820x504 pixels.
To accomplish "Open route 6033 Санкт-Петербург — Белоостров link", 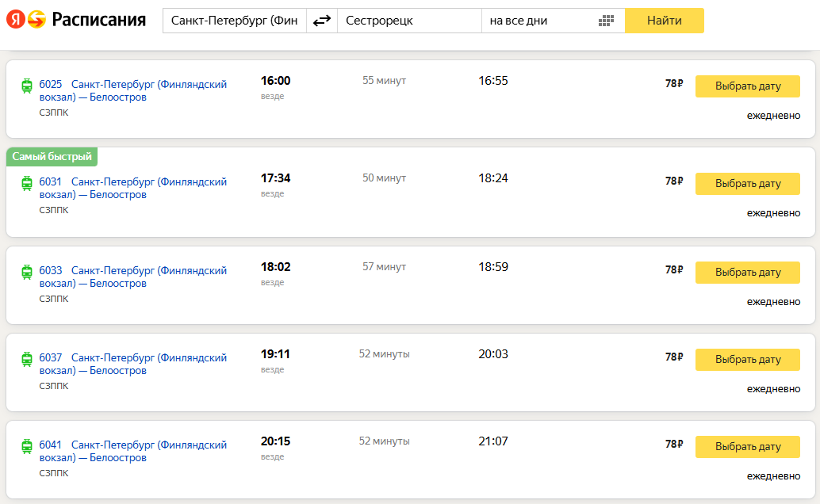I will [148, 277].
